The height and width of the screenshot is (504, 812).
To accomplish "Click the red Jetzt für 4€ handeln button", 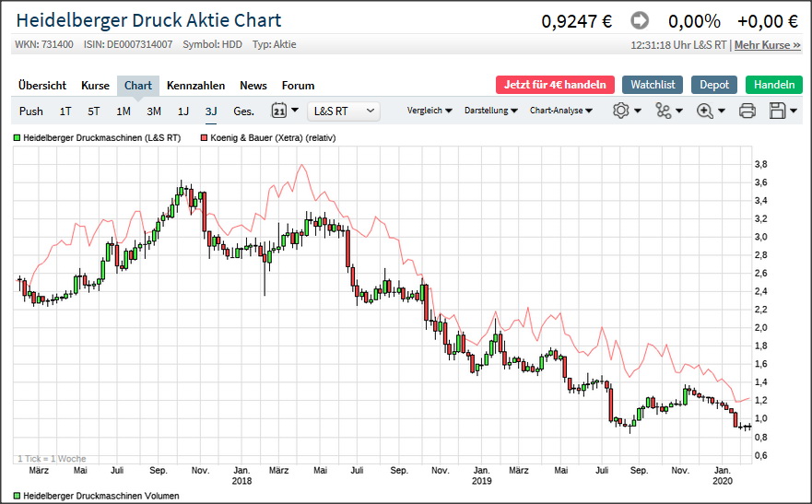I will point(555,85).
